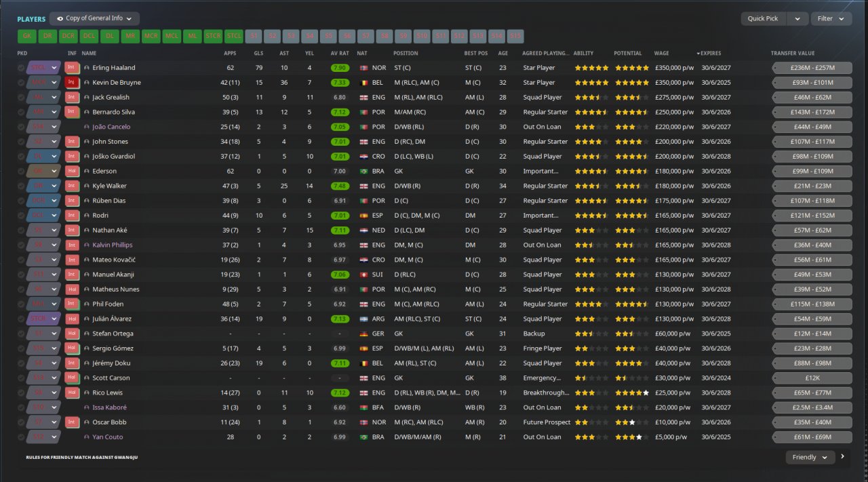Sort by the Wage column header
868x482 pixels.
661,54
